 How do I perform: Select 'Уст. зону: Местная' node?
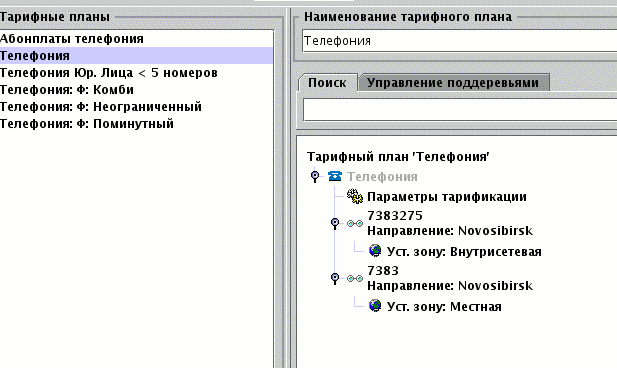coord(444,307)
